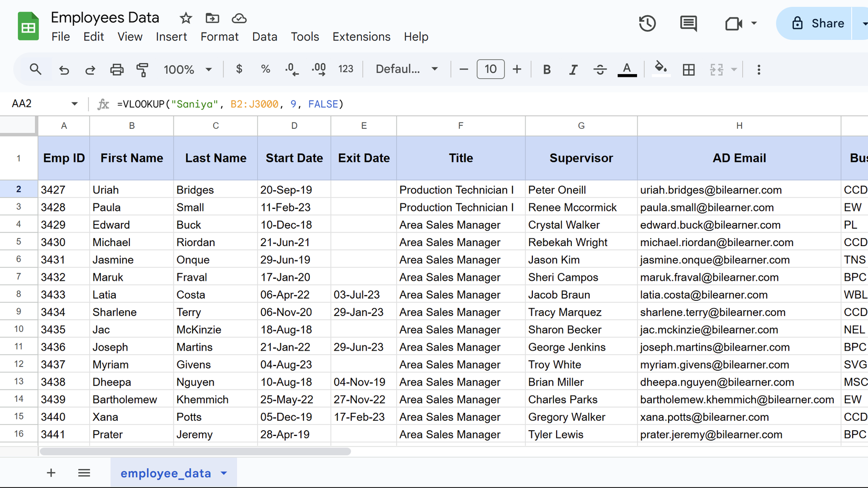This screenshot has width=868, height=488.
Task: Open the employee_data sheet tab menu
Action: (x=223, y=473)
